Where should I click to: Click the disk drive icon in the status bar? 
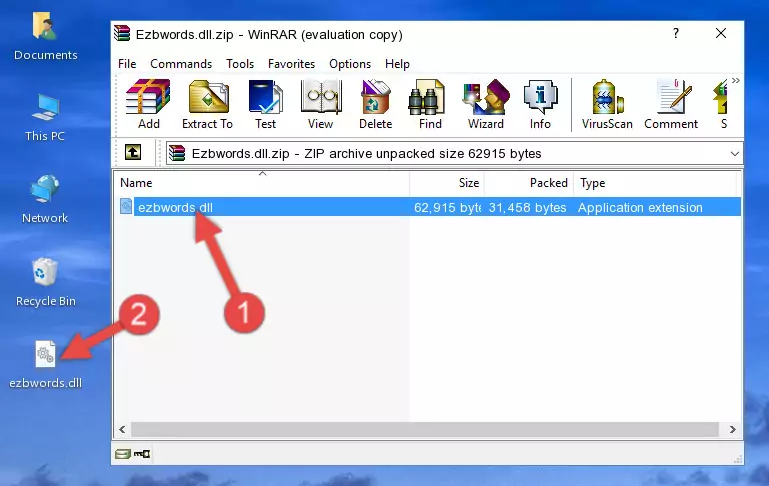point(123,454)
